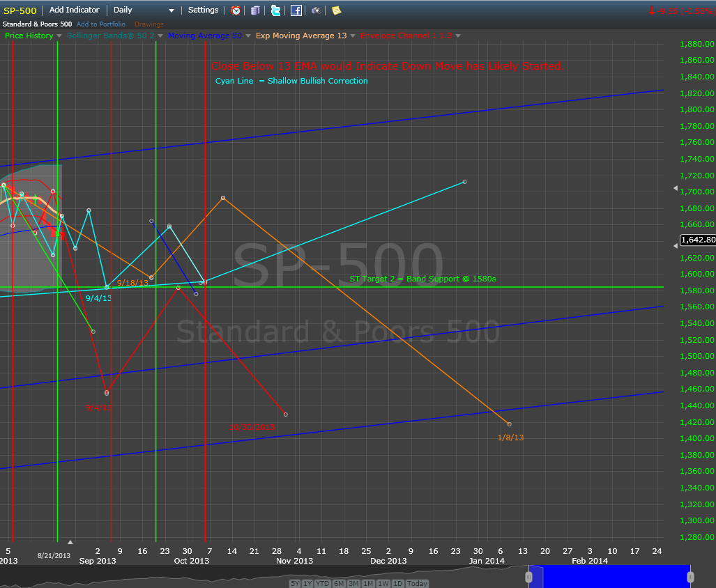Screen dimensions: 716x588
Task: Share chart via Facebook icon
Action: click(296, 10)
